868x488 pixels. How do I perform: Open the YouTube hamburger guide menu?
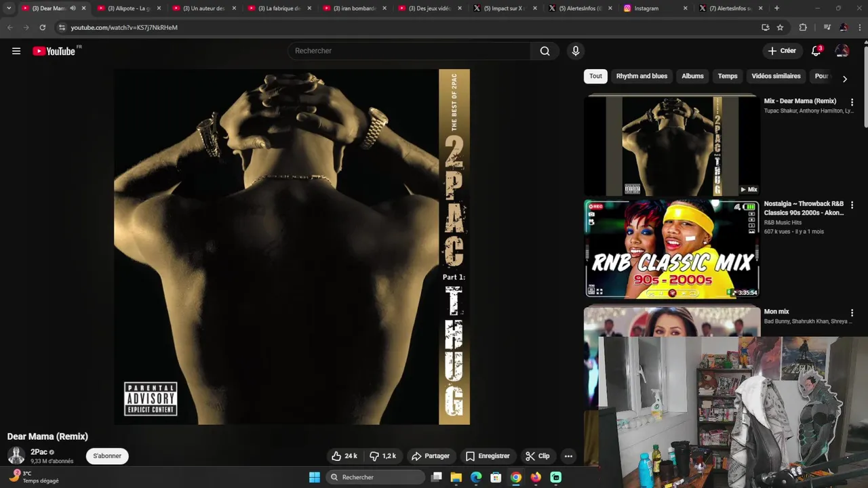pyautogui.click(x=16, y=51)
